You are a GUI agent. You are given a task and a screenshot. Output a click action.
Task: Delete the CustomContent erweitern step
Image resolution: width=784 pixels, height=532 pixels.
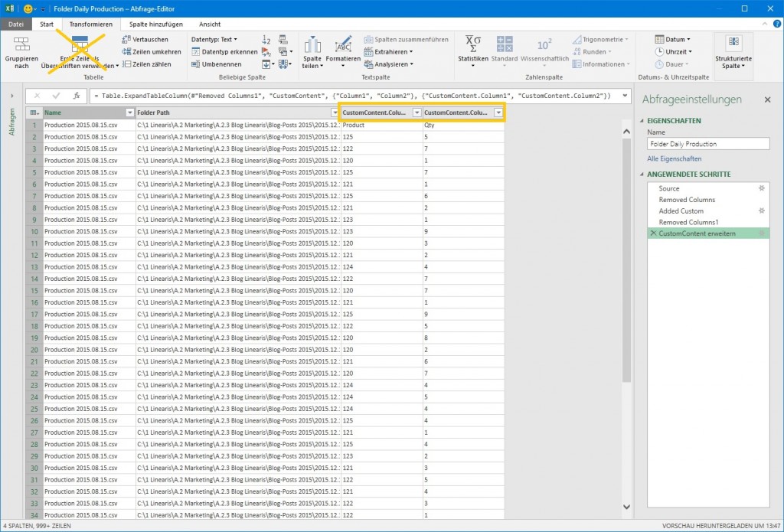click(x=653, y=233)
